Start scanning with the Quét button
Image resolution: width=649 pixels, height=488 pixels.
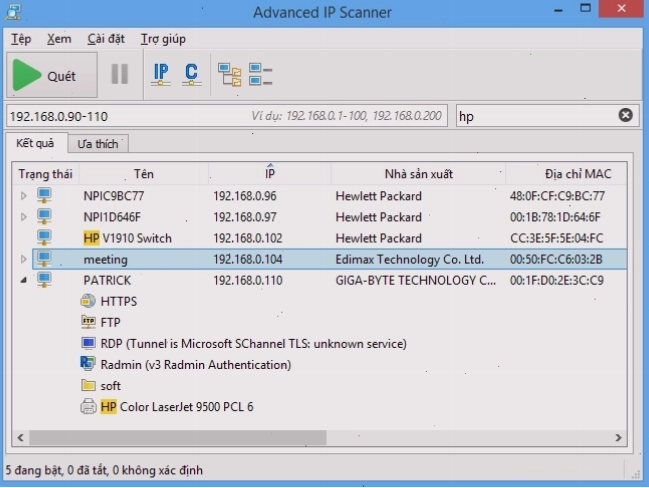coord(52,75)
